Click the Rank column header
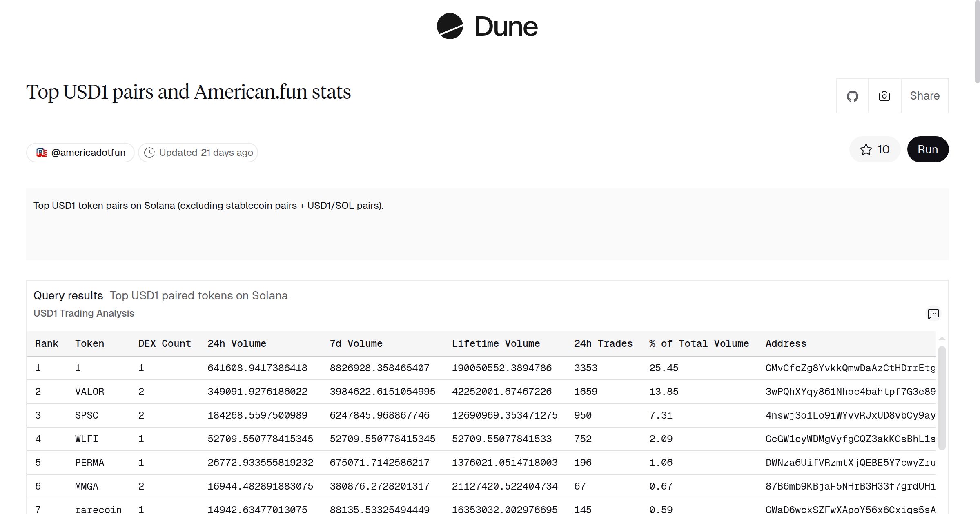Image resolution: width=980 pixels, height=514 pixels. pos(47,343)
